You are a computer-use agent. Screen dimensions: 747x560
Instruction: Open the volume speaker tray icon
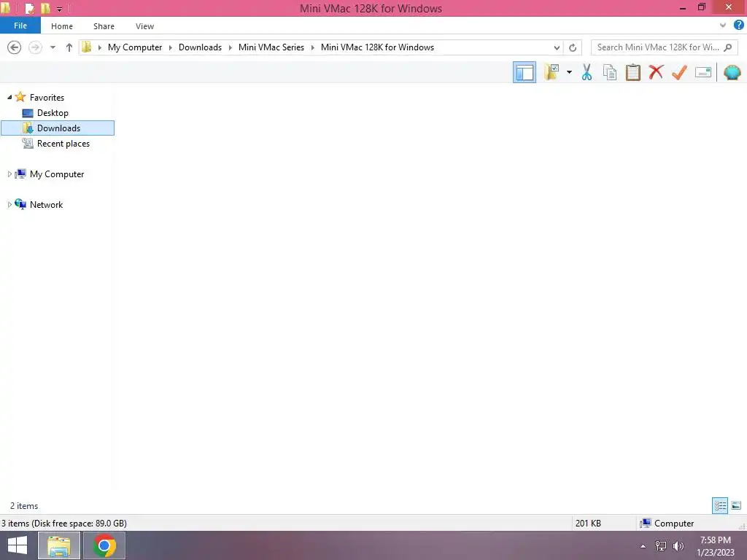tap(678, 546)
